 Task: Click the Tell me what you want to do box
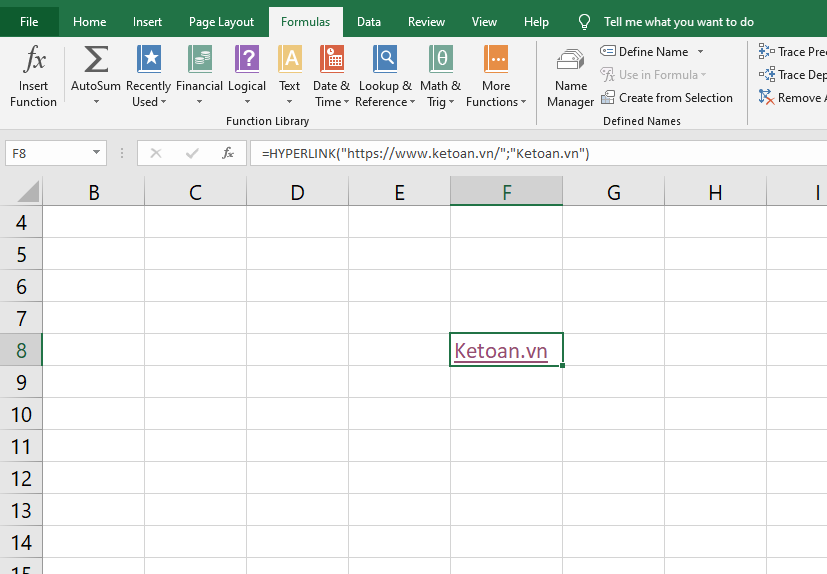[x=678, y=22]
